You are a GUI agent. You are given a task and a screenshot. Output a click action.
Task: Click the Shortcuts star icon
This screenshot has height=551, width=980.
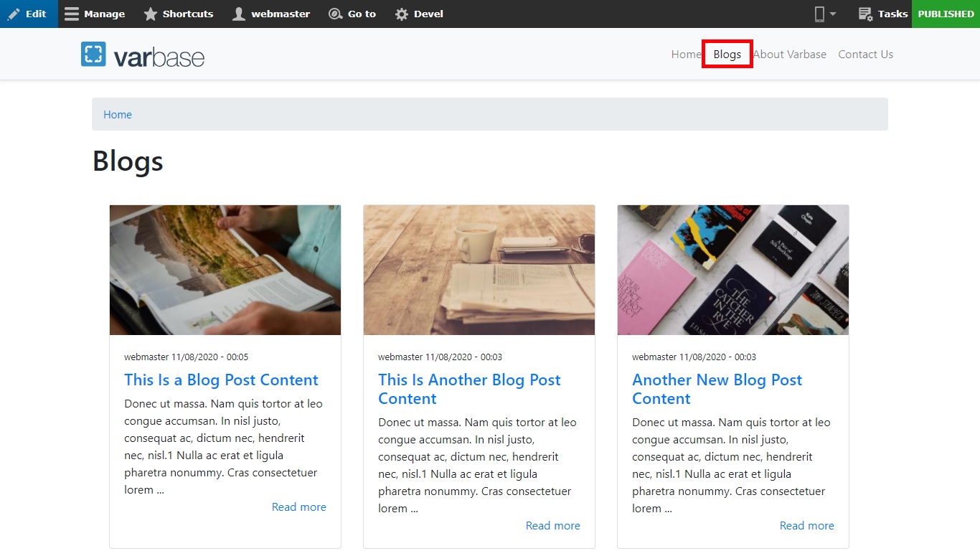click(x=150, y=14)
